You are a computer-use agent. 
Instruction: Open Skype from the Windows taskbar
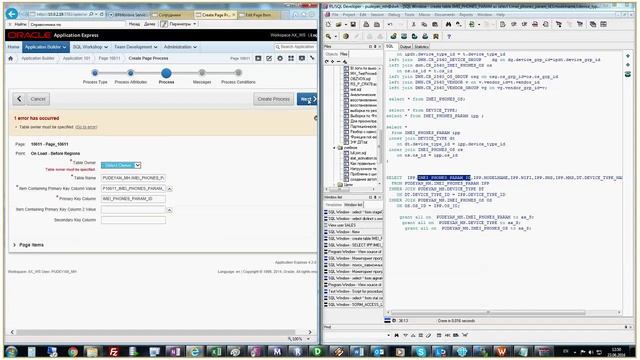coord(420,351)
